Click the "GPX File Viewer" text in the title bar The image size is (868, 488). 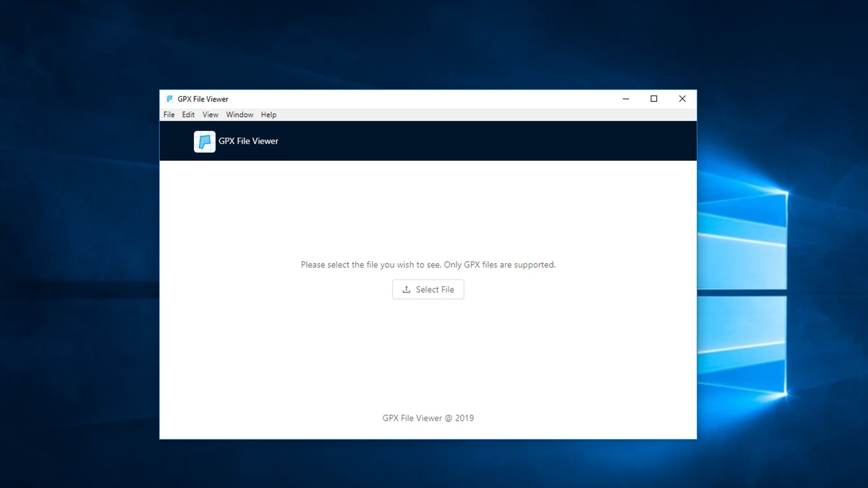click(x=203, y=99)
